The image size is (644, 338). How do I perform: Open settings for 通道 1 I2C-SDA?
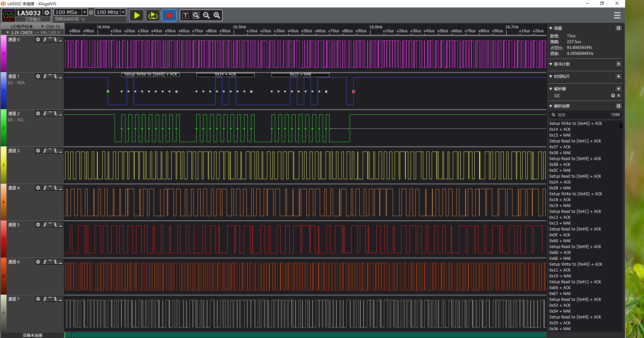point(38,76)
